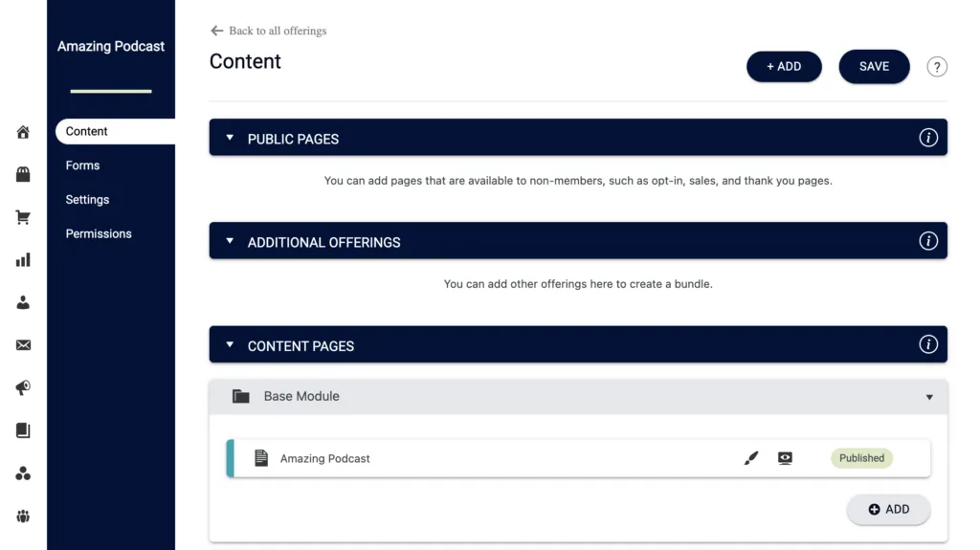The width and height of the screenshot is (980, 550).
Task: Save the content changes
Action: [874, 66]
